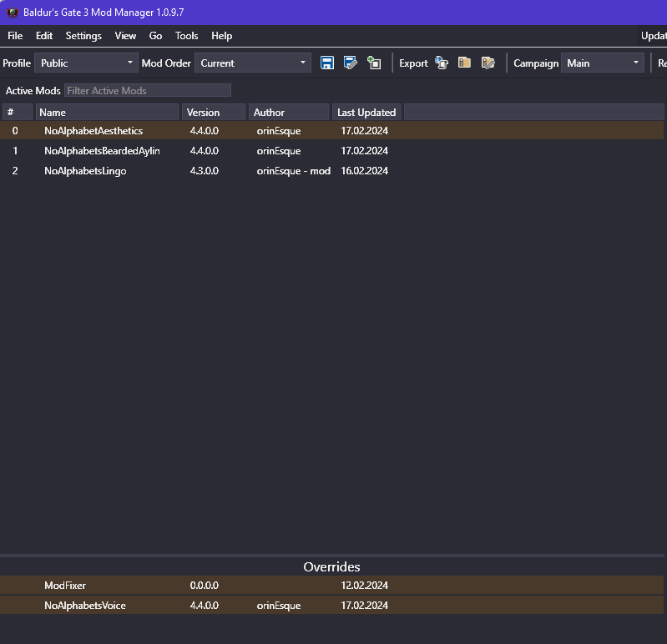Click the Export to Archive As icon

point(488,63)
